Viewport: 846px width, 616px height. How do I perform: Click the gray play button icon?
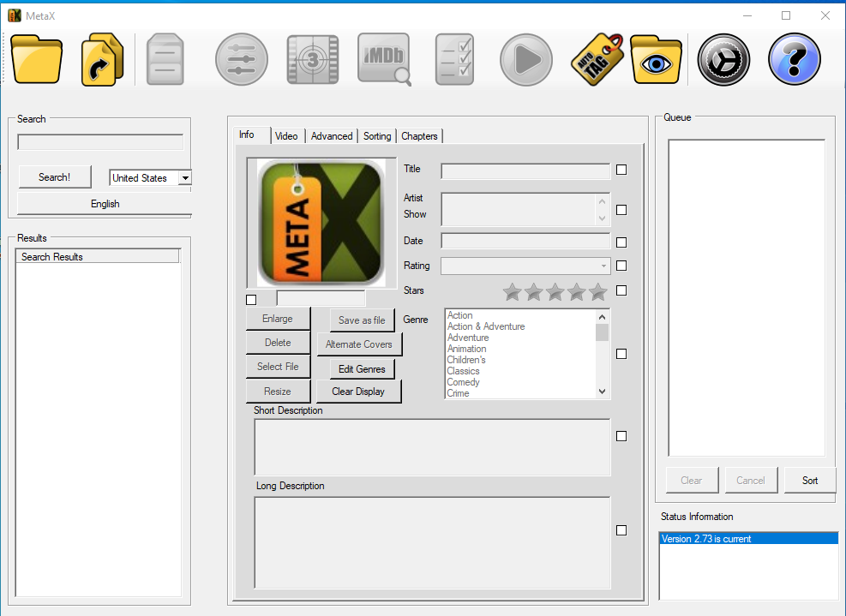click(526, 59)
